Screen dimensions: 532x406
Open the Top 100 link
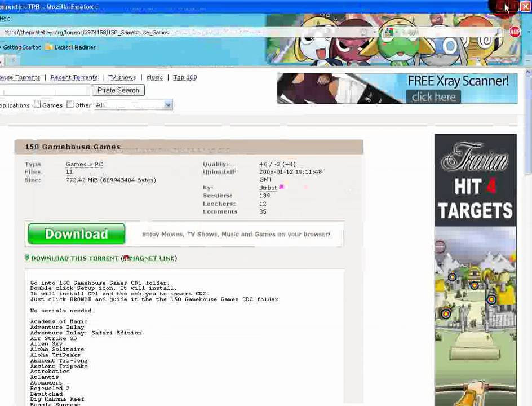(x=185, y=77)
